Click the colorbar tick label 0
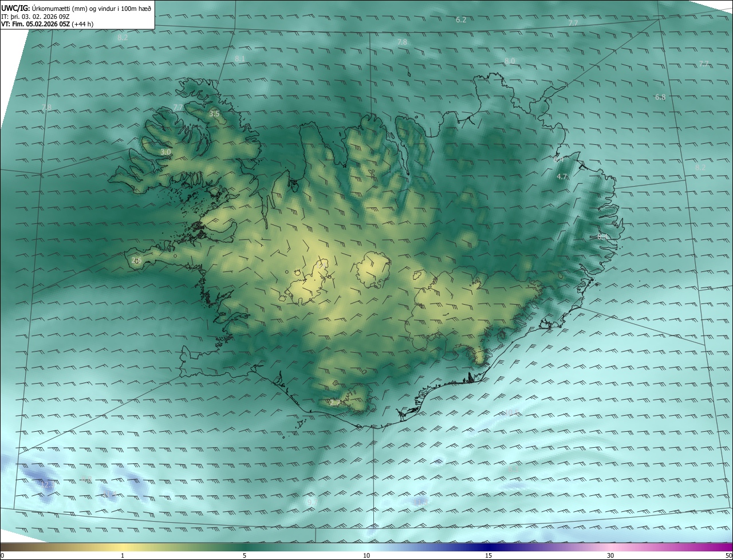The image size is (733, 560). click(2, 555)
